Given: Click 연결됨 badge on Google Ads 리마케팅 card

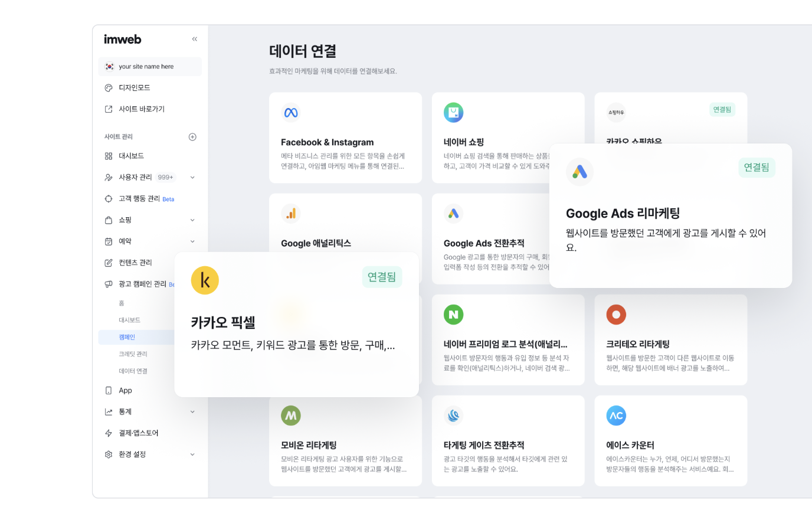Looking at the screenshot, I should (x=757, y=168).
